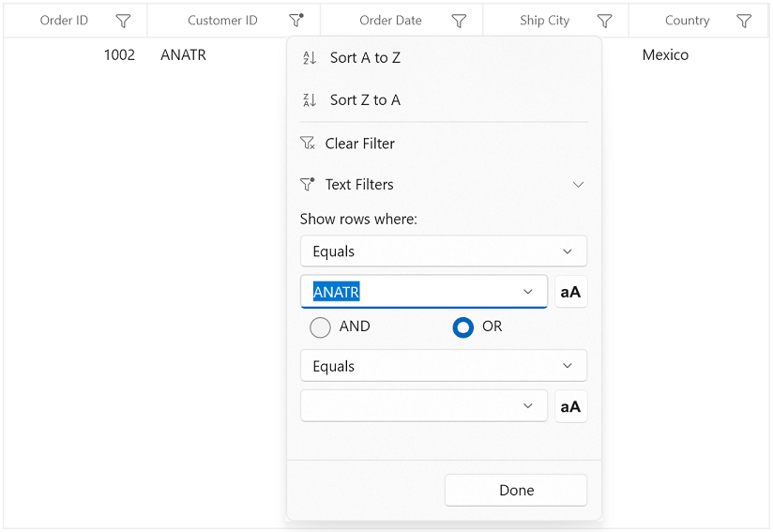This screenshot has width=773, height=532.
Task: Open the Order ID column filter icon
Action: pos(123,21)
